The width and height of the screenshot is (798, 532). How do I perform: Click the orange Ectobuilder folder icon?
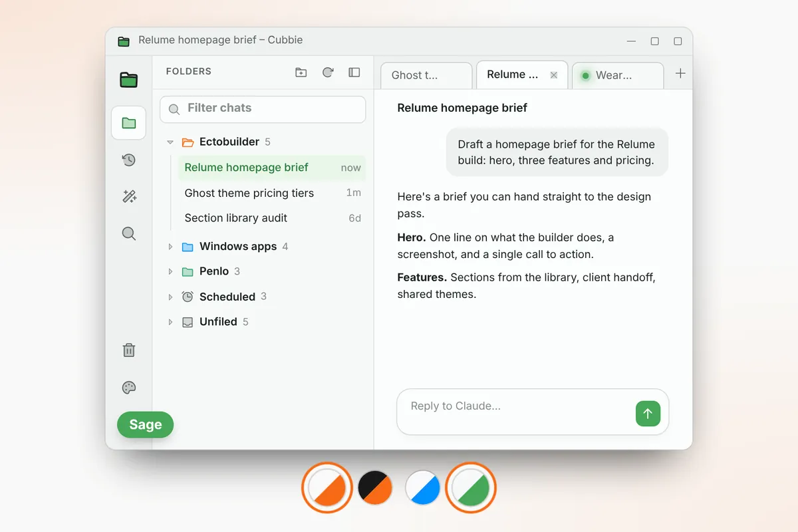click(188, 142)
